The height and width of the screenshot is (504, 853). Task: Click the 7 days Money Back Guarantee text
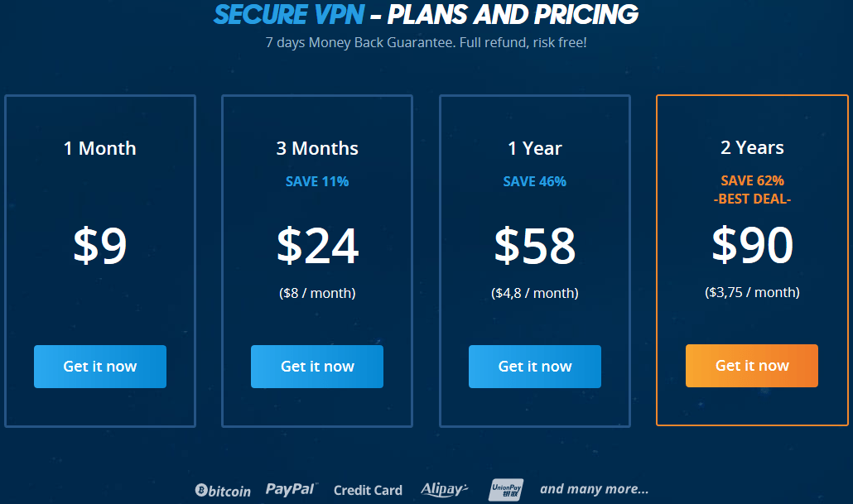pos(426,41)
